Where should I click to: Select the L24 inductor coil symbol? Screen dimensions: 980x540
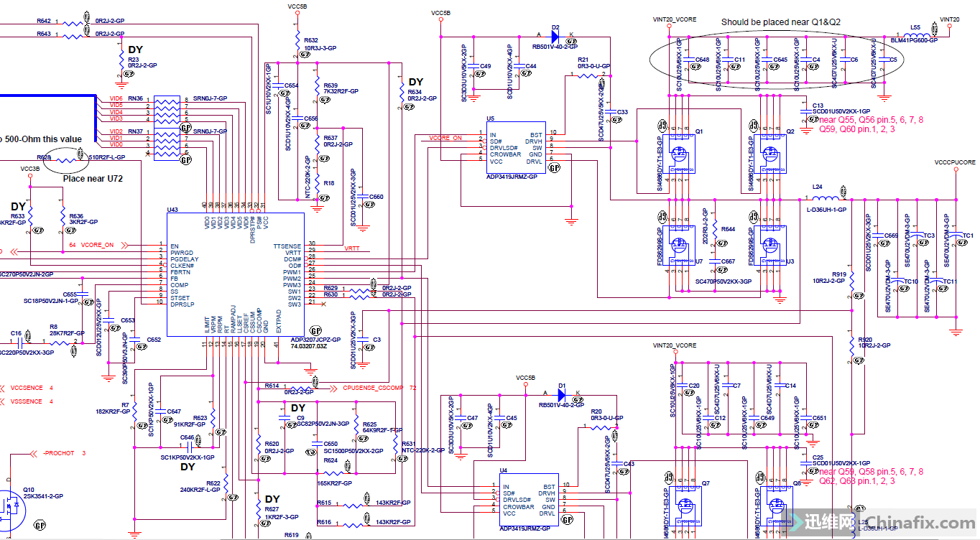(x=826, y=198)
